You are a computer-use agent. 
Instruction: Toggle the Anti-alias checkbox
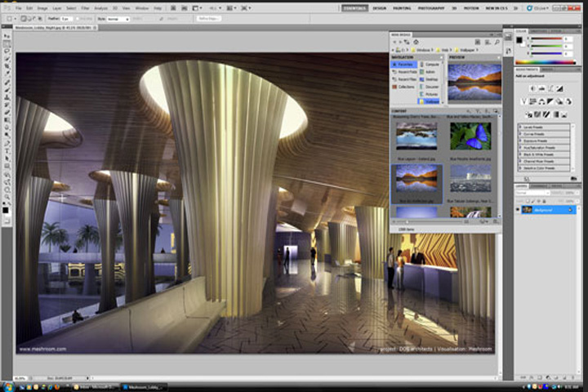[78, 19]
